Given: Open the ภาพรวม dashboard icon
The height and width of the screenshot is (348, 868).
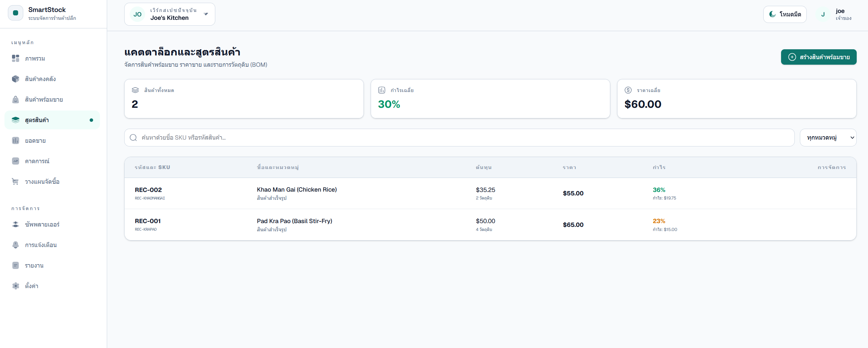Looking at the screenshot, I should point(15,59).
